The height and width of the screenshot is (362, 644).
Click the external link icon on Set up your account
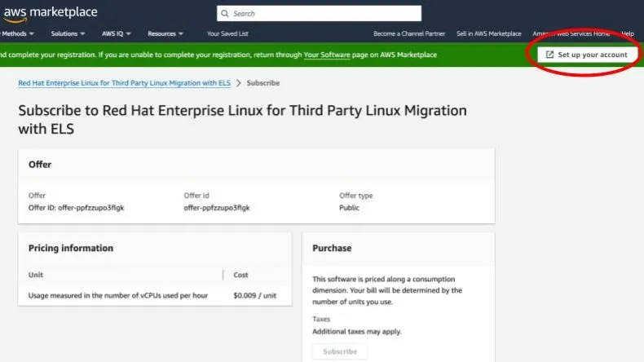tap(549, 55)
